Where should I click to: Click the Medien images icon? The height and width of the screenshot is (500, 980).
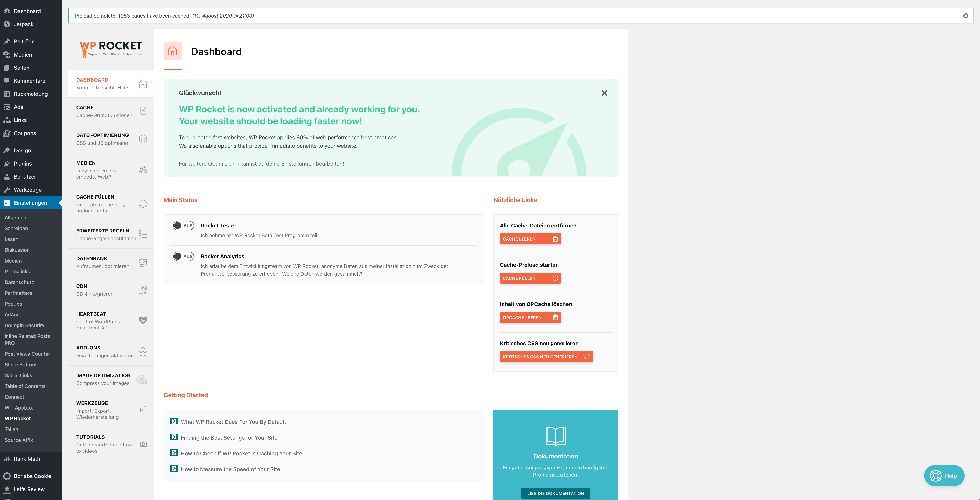coord(143,170)
